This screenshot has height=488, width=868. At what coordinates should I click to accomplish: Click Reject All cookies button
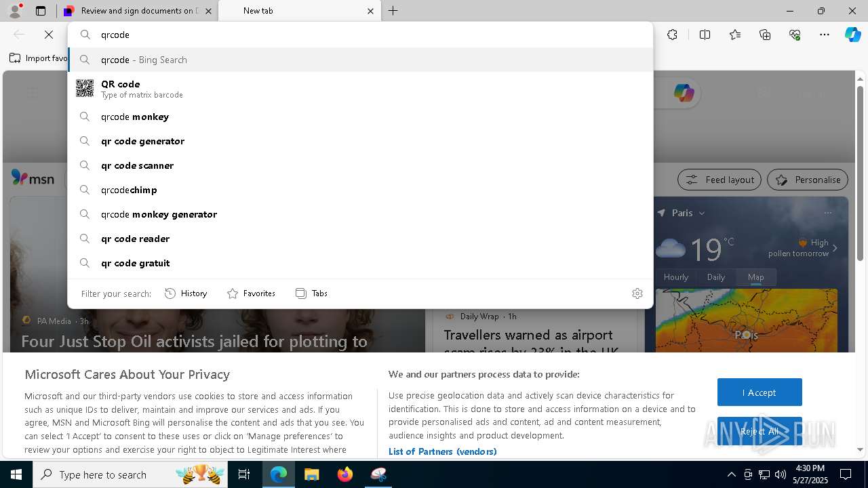[759, 431]
